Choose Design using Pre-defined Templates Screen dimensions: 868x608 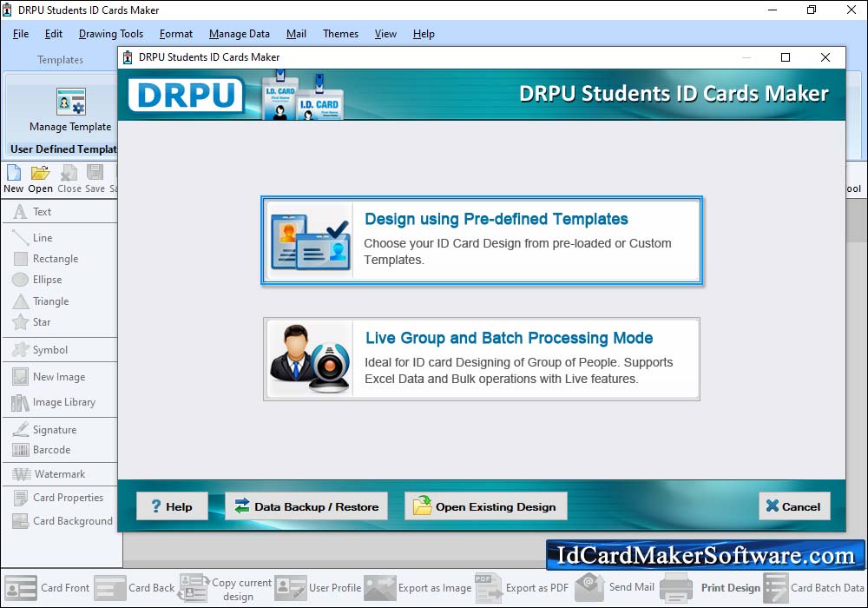coord(482,241)
